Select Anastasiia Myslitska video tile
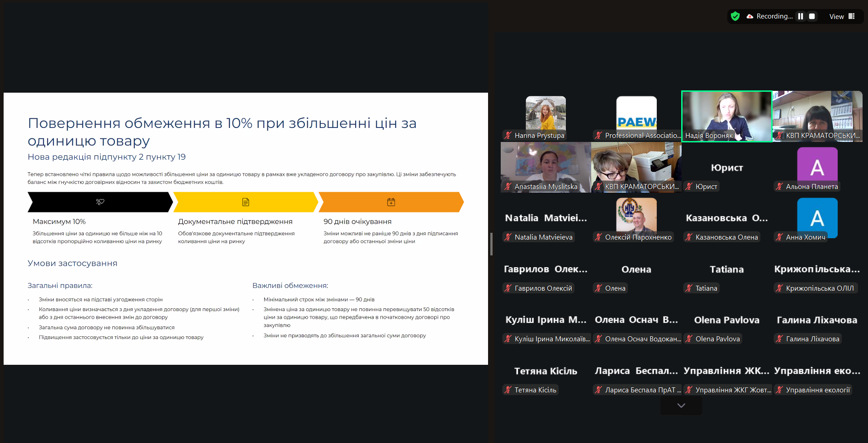 tap(545, 167)
